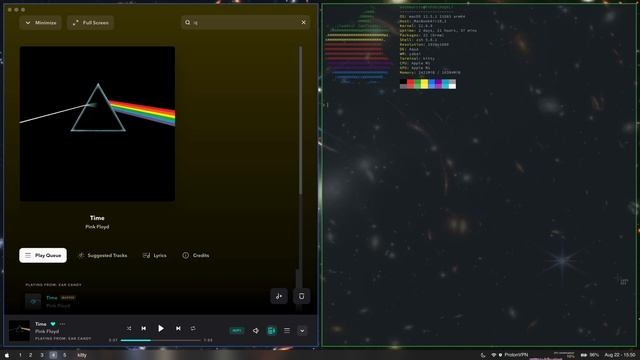Open the Apple menu
This screenshot has width=640, height=360.
tap(7, 355)
